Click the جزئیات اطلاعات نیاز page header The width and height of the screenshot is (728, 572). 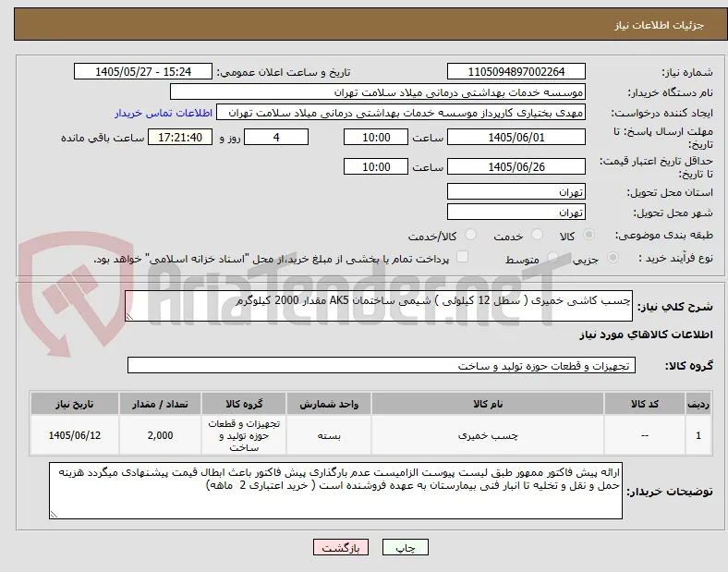660,25
